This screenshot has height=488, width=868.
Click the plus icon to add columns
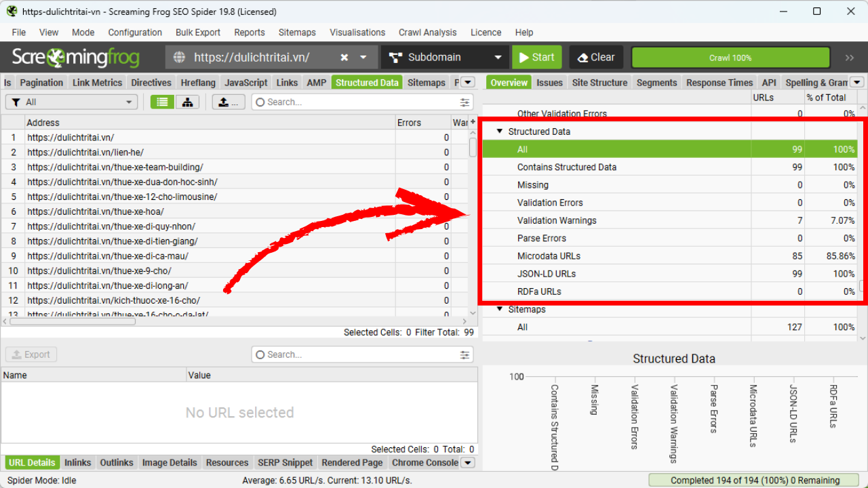click(x=473, y=122)
